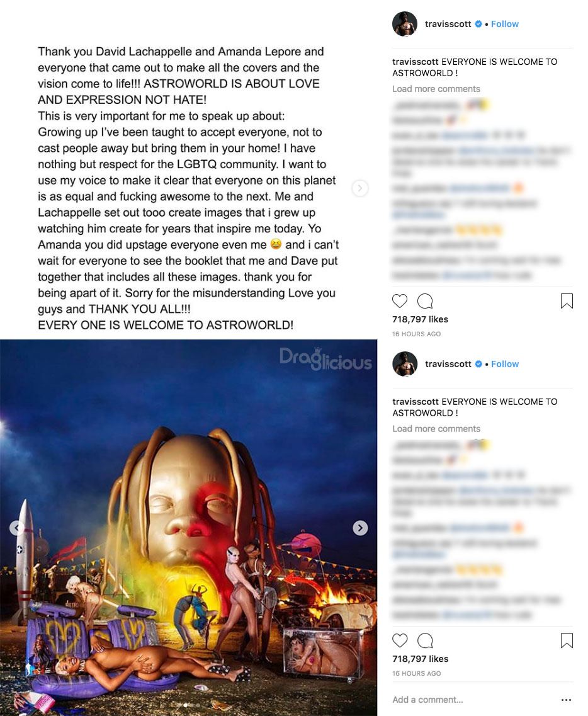This screenshot has width=588, height=716.
Task: Like the top post with heart icon
Action: 400,301
